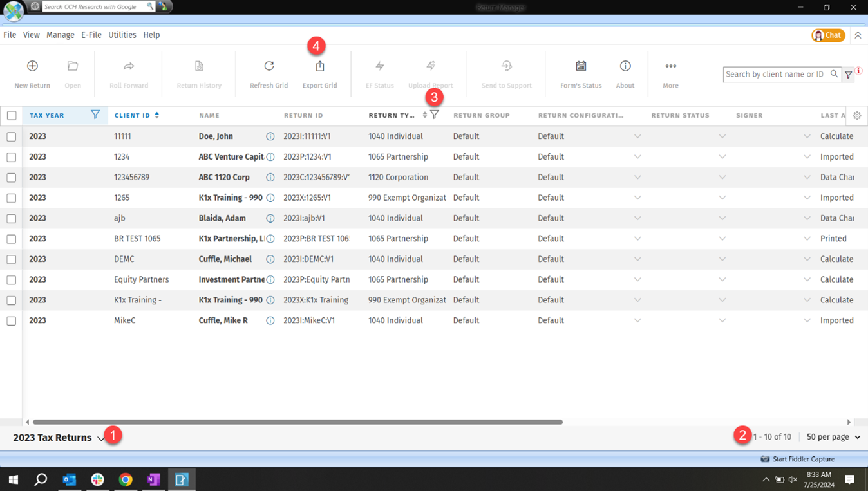Check the box for client 1234

tap(12, 157)
